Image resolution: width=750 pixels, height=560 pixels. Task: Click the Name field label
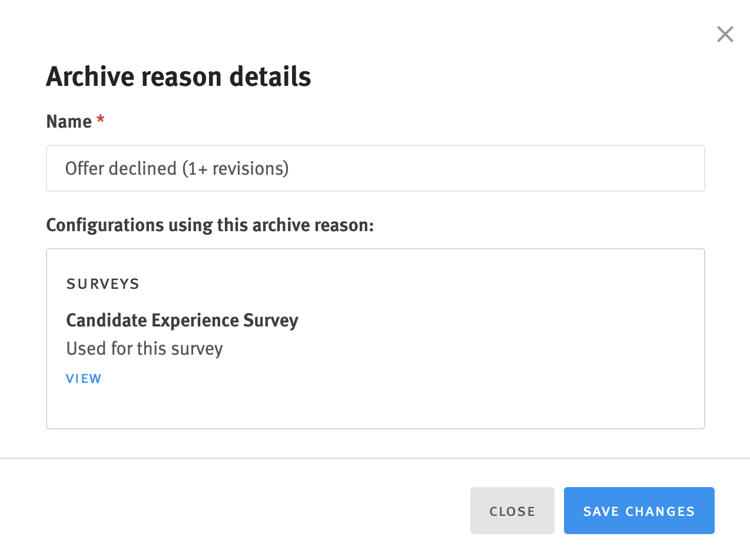pyautogui.click(x=68, y=121)
